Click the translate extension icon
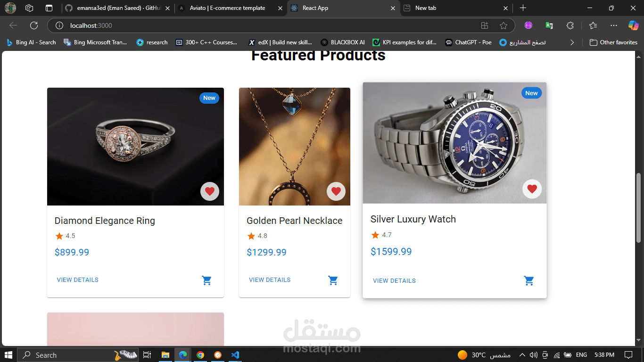644x362 pixels. 549,25
